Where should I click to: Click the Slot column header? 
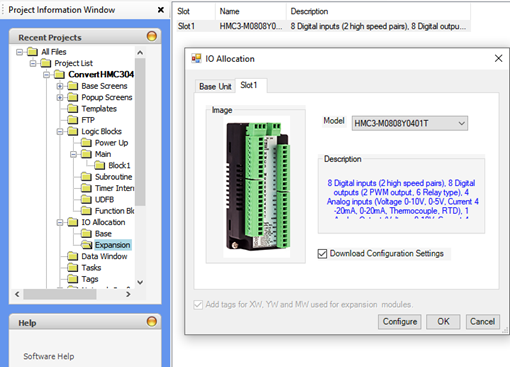point(195,11)
